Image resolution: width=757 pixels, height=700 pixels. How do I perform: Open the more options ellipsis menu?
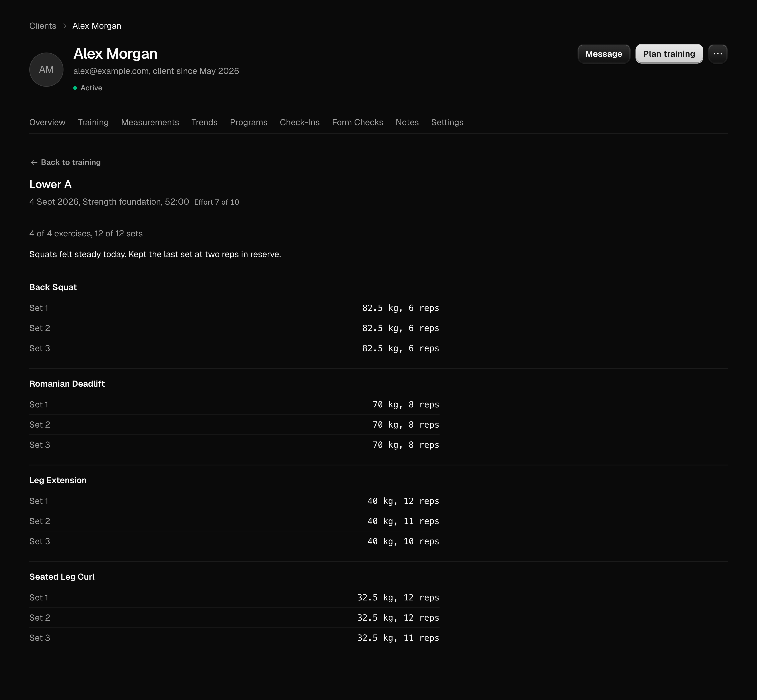tap(718, 54)
